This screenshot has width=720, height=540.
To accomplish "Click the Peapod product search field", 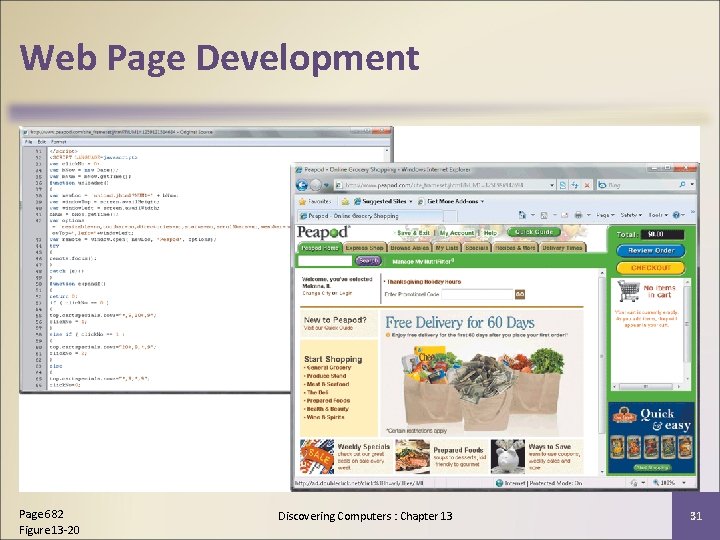I will click(325, 261).
